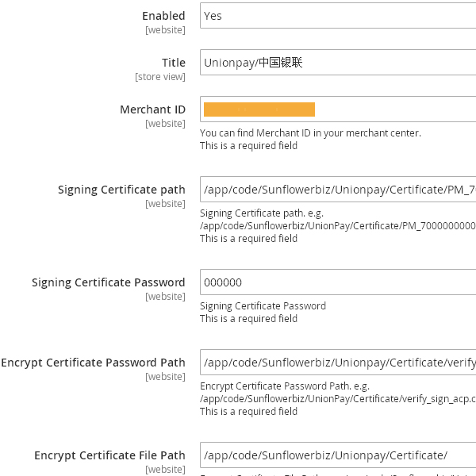This screenshot has height=476, width=476.
Task: Click the Signing Certificate path label
Action: click(121, 190)
